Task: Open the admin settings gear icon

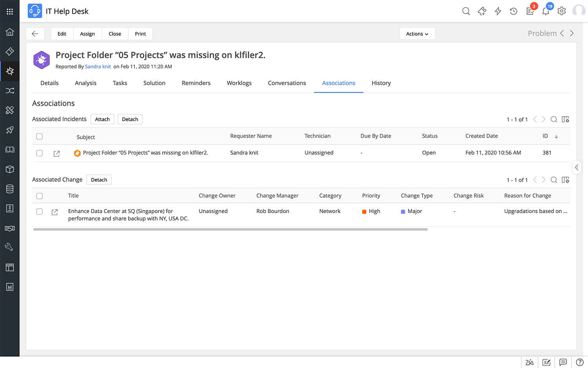Action: (562, 11)
